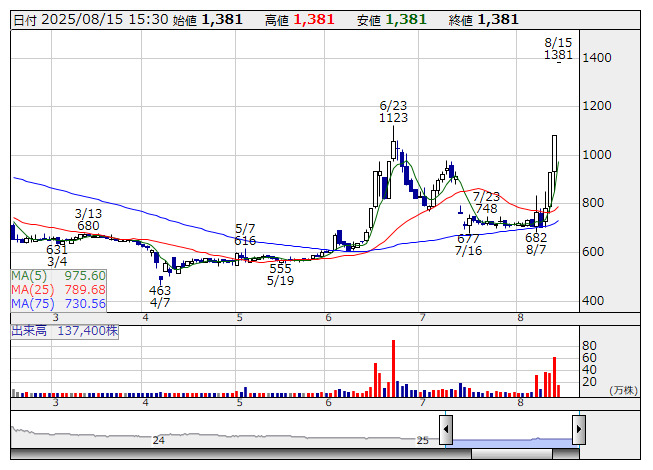Click the 8/15 marker labeled 1381

(558, 50)
